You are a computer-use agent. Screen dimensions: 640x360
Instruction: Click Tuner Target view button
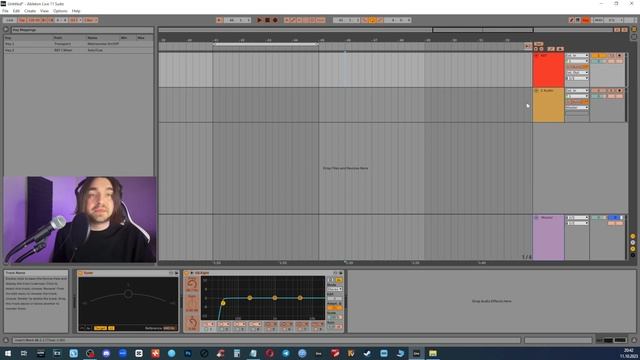[100, 328]
